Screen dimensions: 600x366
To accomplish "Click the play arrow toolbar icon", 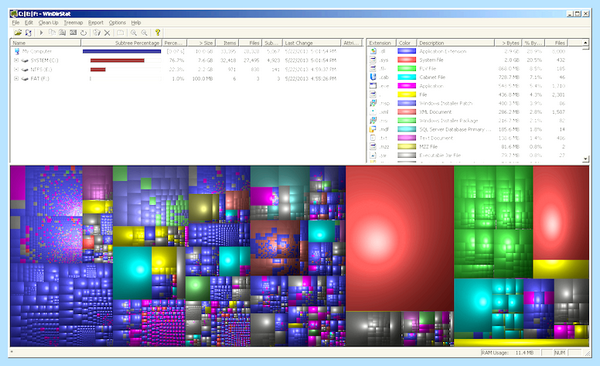I will click(x=41, y=33).
